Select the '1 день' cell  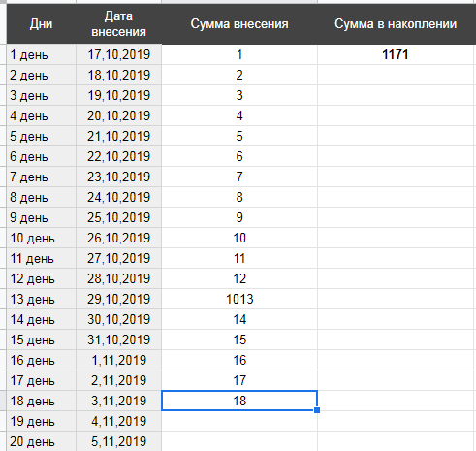point(41,54)
